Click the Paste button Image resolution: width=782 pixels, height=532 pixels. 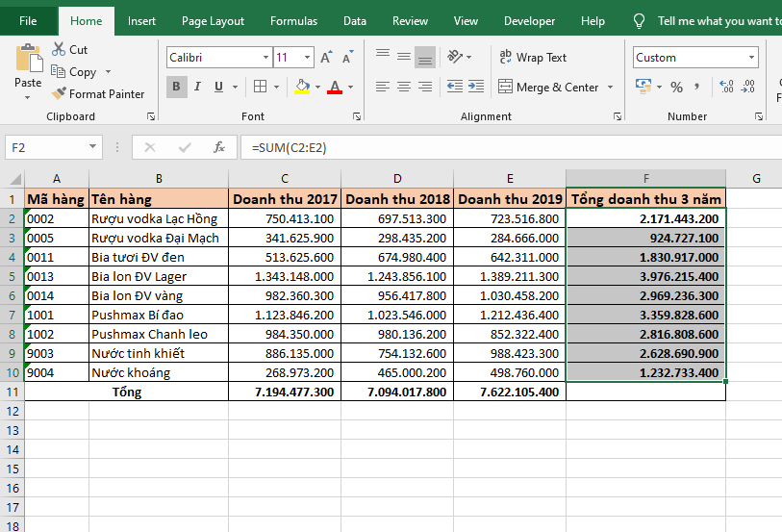(28, 67)
